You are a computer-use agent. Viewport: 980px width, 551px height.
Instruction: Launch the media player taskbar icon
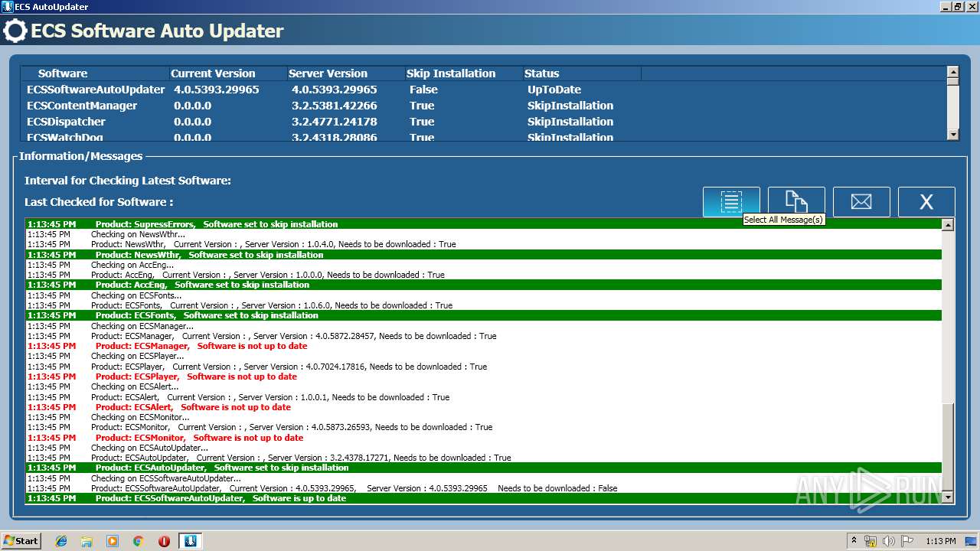pyautogui.click(x=113, y=541)
